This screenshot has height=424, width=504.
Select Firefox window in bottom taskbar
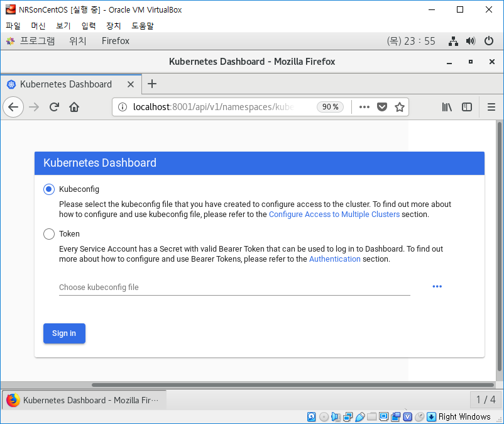84,400
